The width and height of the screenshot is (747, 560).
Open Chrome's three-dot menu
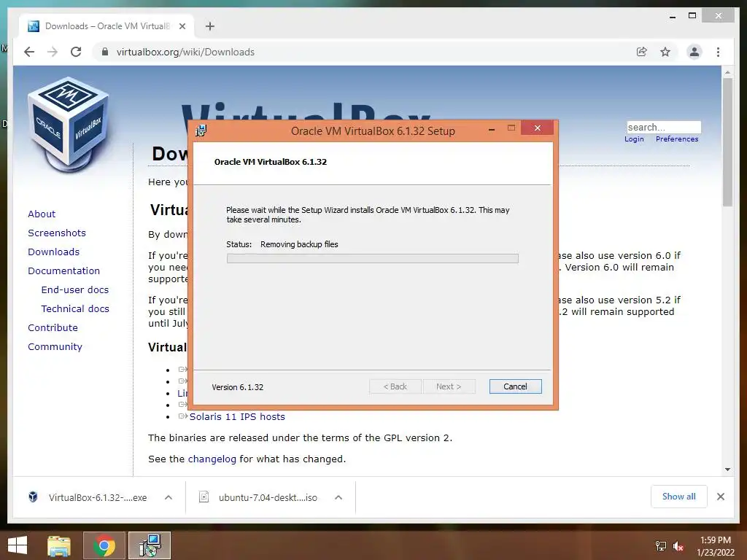718,52
